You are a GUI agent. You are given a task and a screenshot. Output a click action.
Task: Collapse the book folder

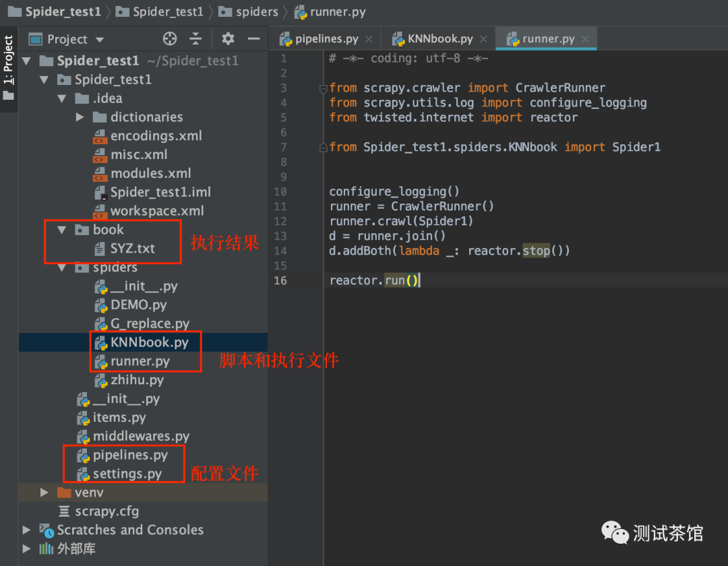click(x=62, y=230)
